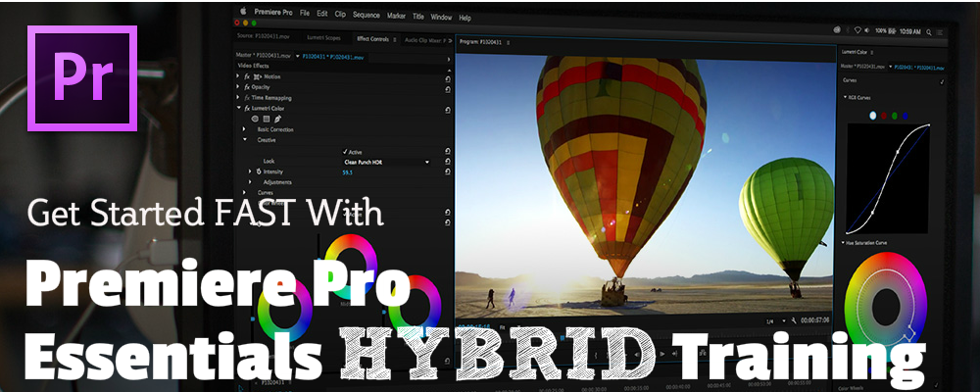
Task: Create a 4-point polygon mask
Action: [x=266, y=119]
